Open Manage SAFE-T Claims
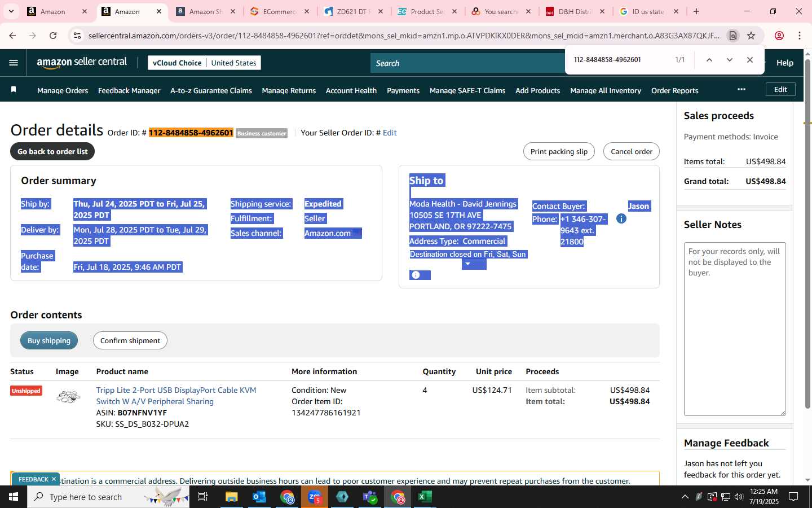Image resolution: width=812 pixels, height=508 pixels. (467, 90)
